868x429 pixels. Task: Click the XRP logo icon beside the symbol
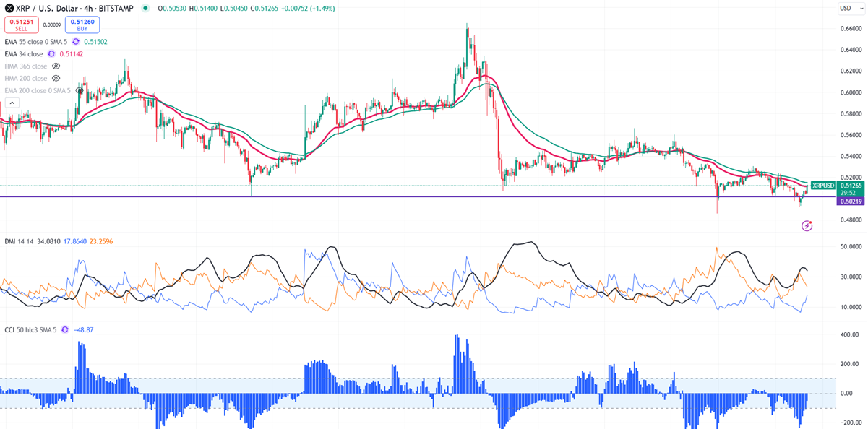[9, 9]
